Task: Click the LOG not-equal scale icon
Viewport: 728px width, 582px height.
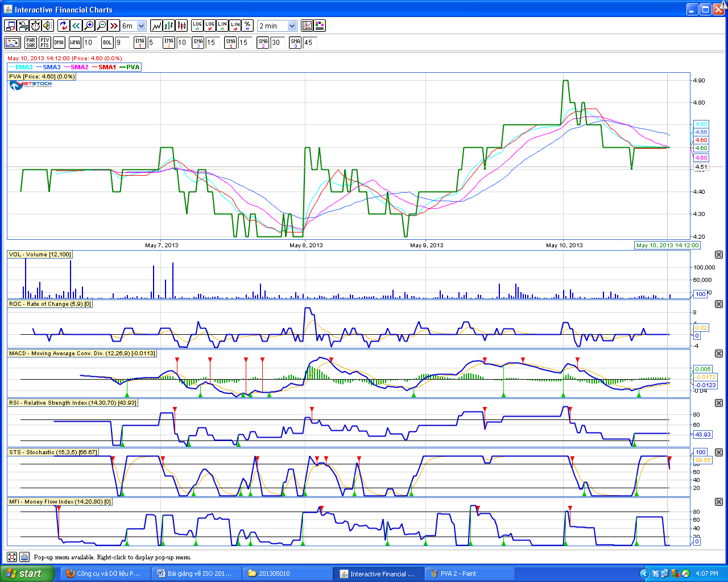Action: pyautogui.click(x=210, y=26)
